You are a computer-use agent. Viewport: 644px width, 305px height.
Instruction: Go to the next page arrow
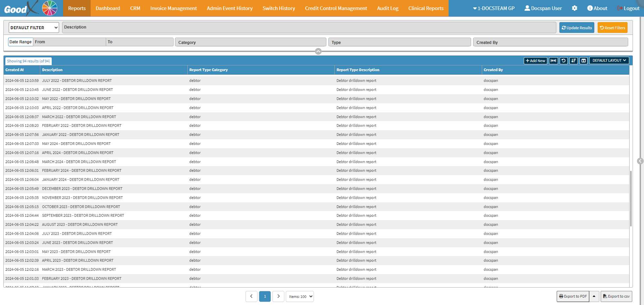[x=278, y=296]
